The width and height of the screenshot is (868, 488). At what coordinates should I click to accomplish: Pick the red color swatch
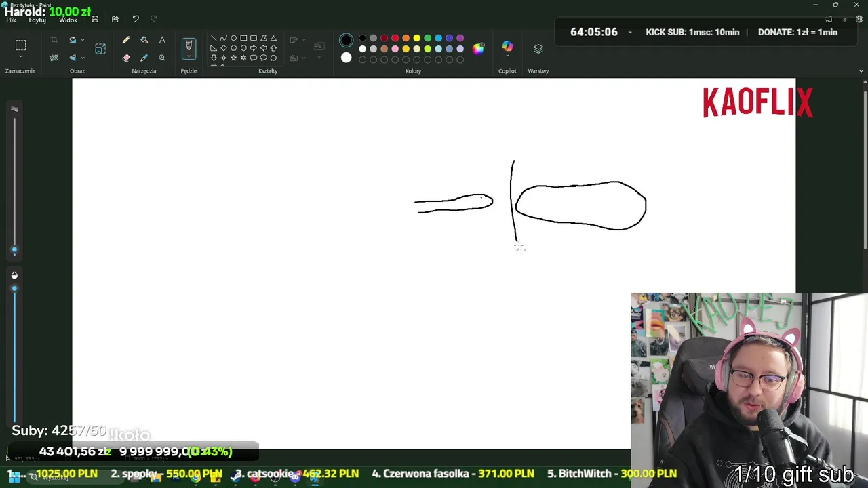[x=395, y=38]
